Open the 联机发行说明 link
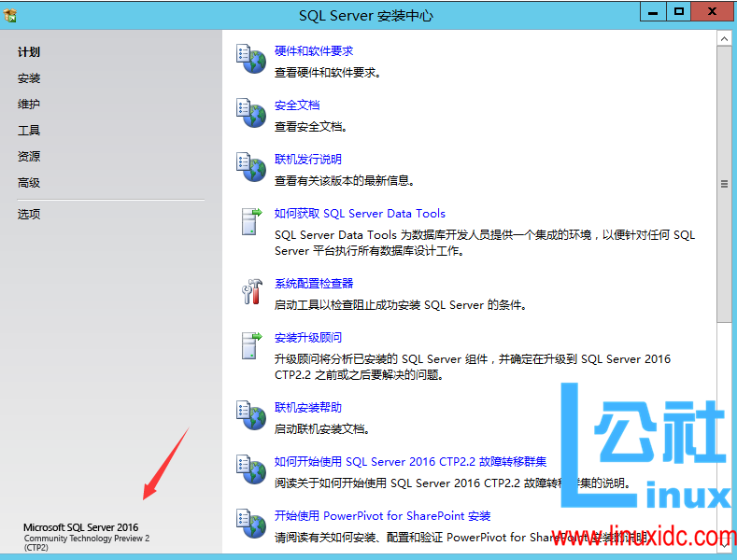 point(308,160)
